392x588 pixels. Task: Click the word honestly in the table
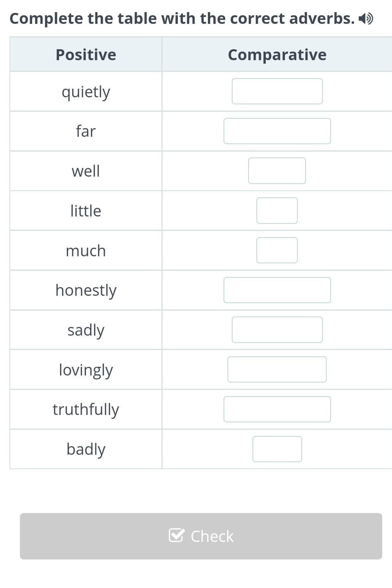click(86, 290)
